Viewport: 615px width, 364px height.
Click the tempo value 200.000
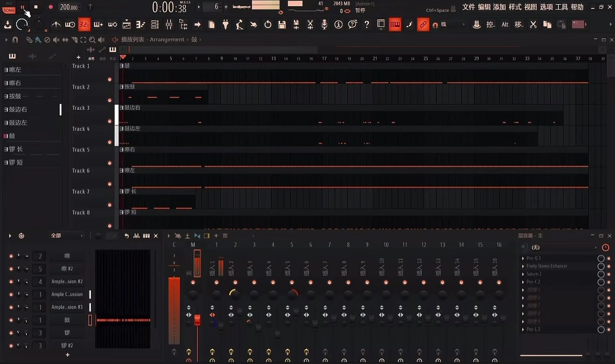tap(69, 7)
